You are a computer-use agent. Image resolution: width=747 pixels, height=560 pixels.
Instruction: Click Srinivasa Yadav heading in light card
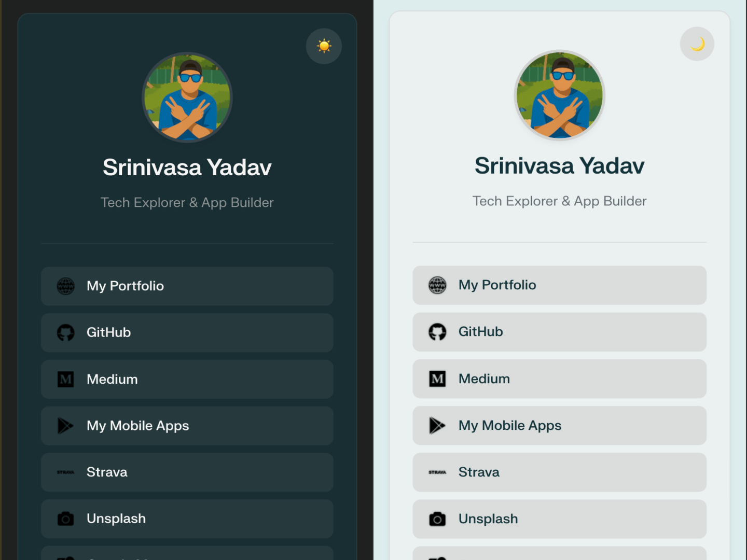(560, 166)
